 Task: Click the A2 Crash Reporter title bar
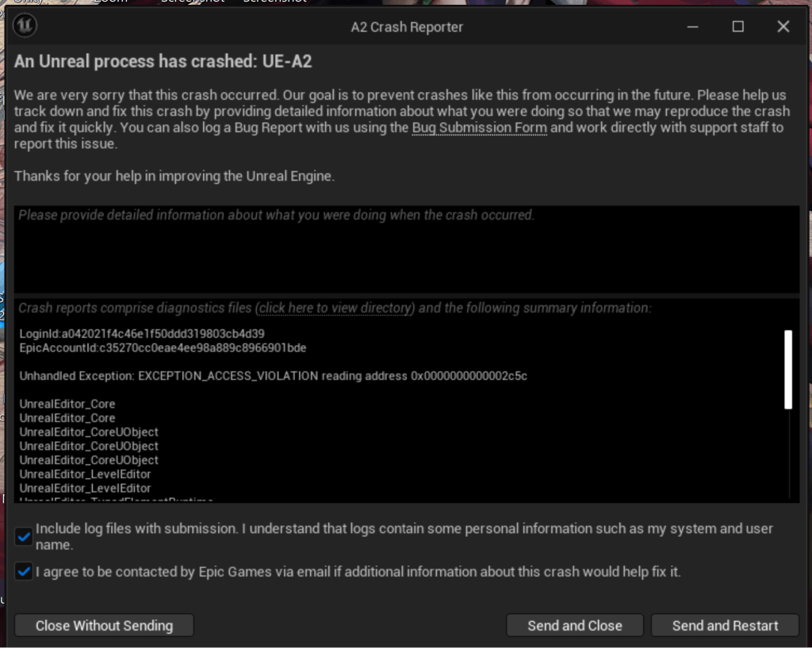tap(407, 27)
